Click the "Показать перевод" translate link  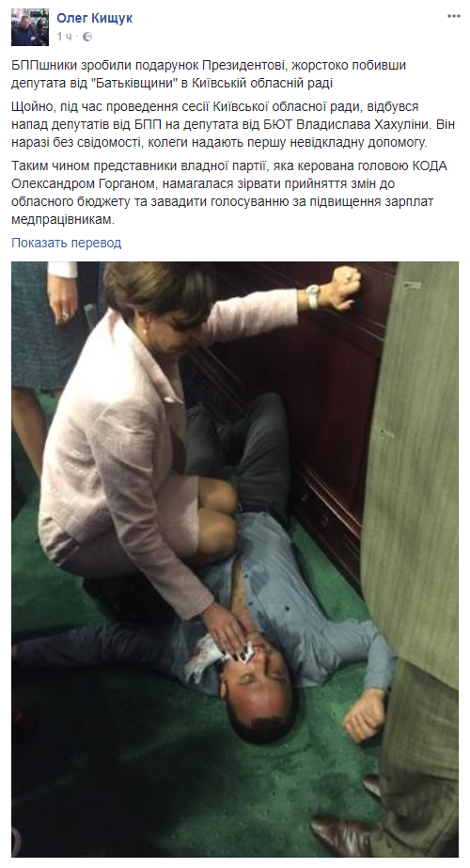pyautogui.click(x=67, y=243)
